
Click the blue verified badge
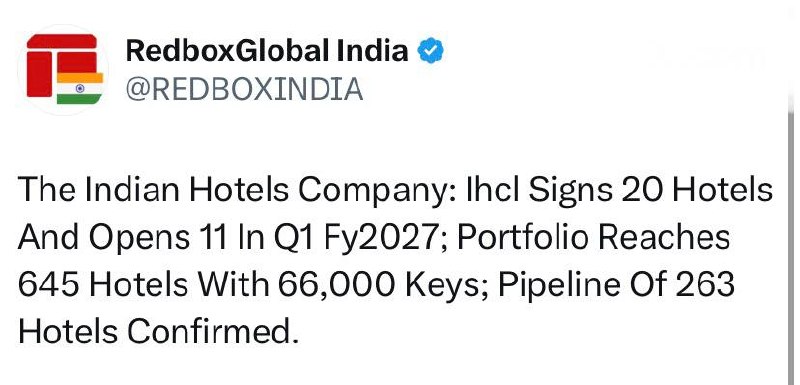tap(431, 52)
